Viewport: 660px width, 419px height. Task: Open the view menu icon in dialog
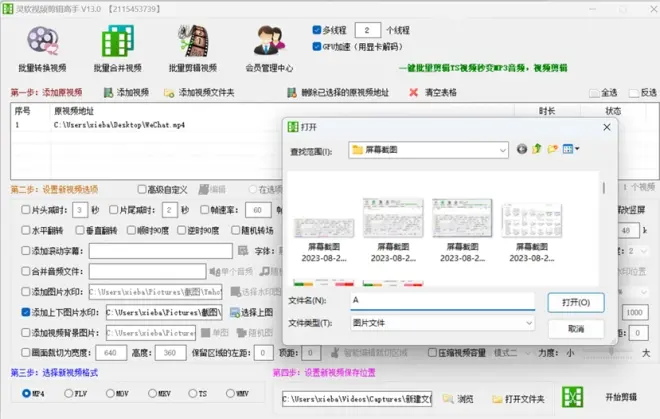(x=571, y=149)
